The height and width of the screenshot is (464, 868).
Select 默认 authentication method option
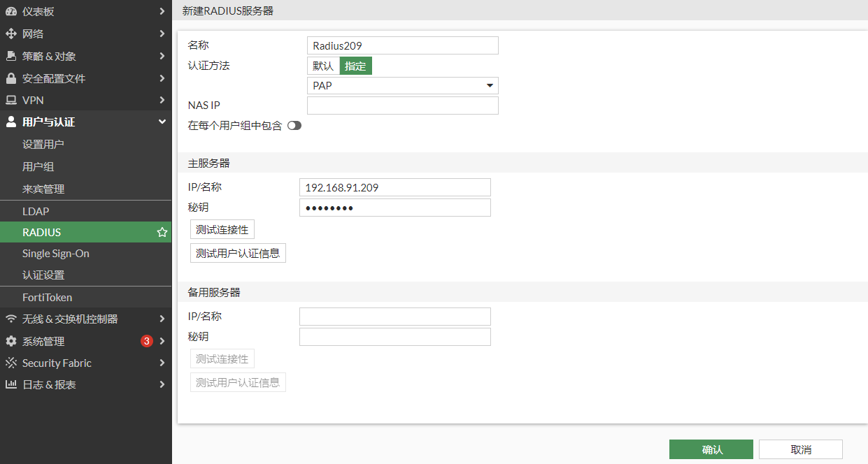(323, 66)
